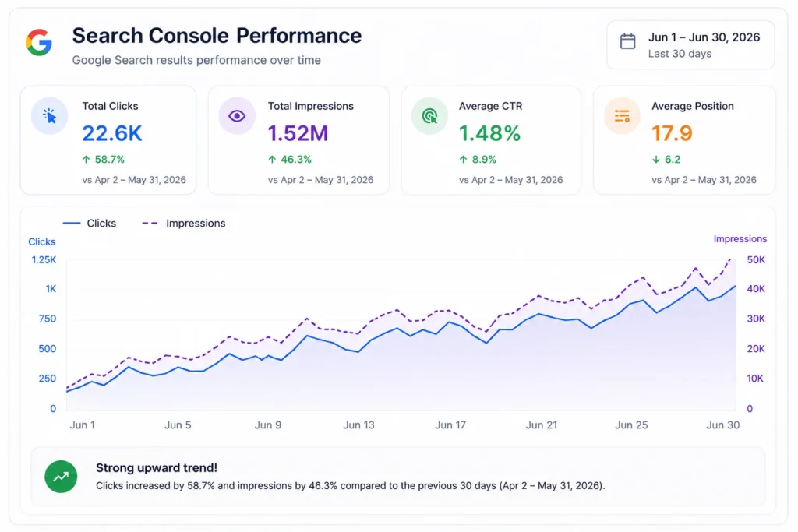The image size is (798, 532).
Task: Click the down arrow beside 6.2
Action: pyautogui.click(x=655, y=159)
